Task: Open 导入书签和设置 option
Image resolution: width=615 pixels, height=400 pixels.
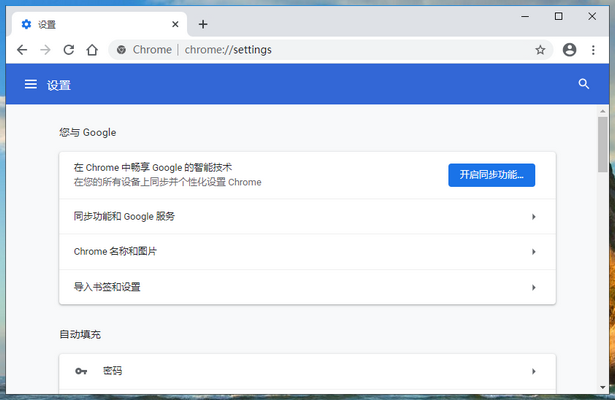Action: [307, 287]
